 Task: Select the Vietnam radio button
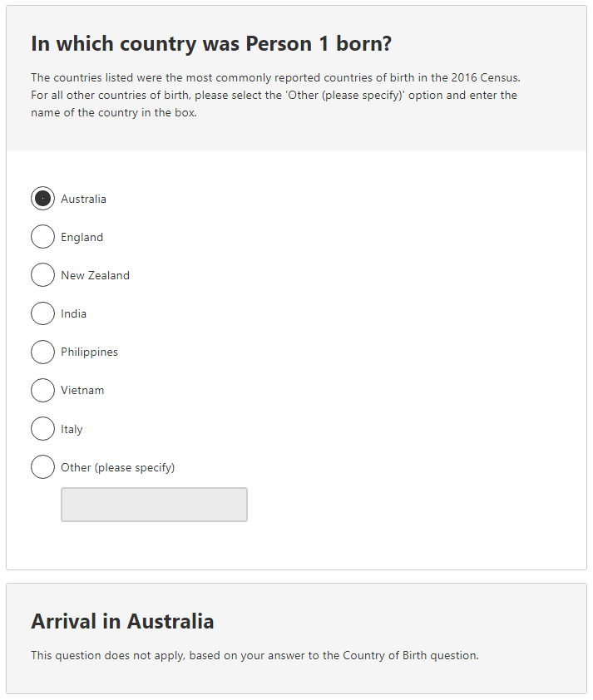[x=42, y=390]
